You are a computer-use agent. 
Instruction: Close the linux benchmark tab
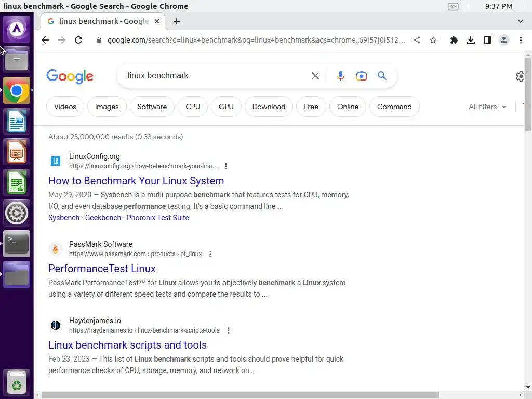157,21
